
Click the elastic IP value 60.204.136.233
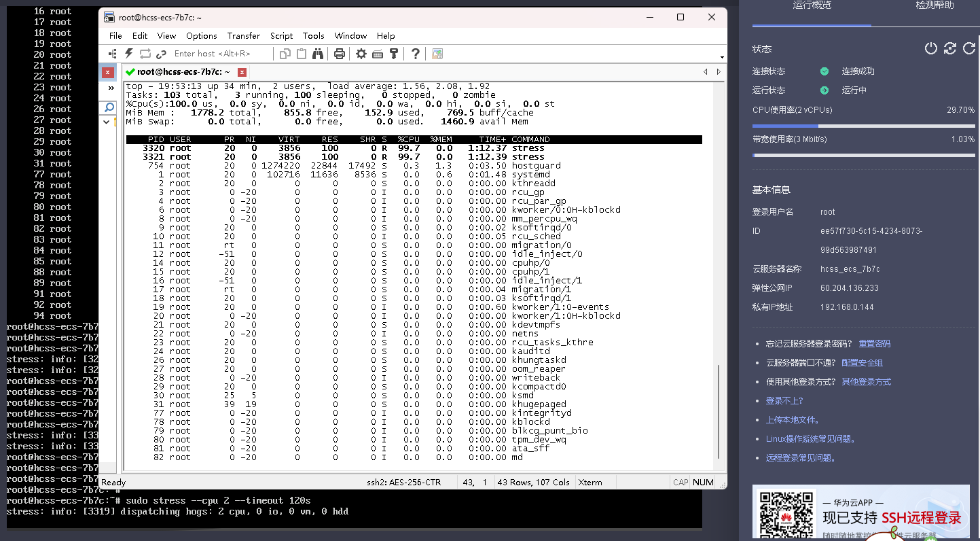pos(850,288)
